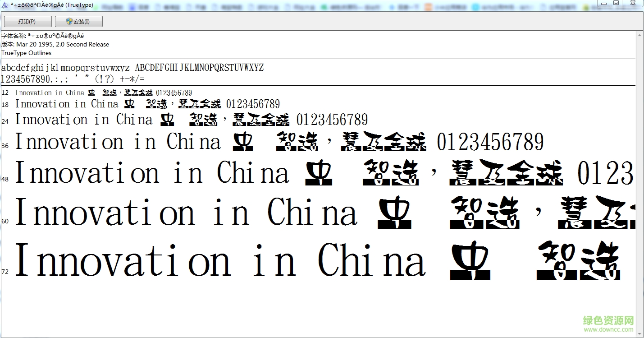Click the size label 60
Image resolution: width=644 pixels, height=338 pixels.
click(x=5, y=221)
